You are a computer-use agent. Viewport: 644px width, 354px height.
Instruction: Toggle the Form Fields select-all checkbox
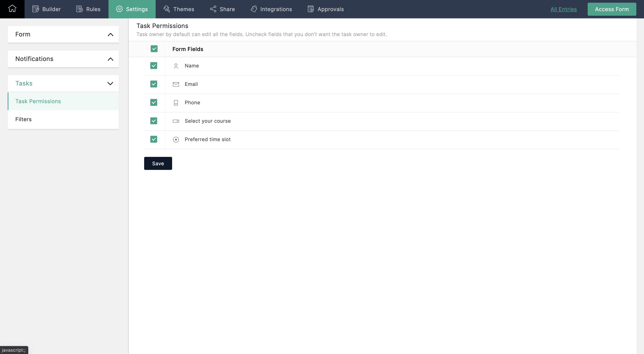tap(154, 49)
